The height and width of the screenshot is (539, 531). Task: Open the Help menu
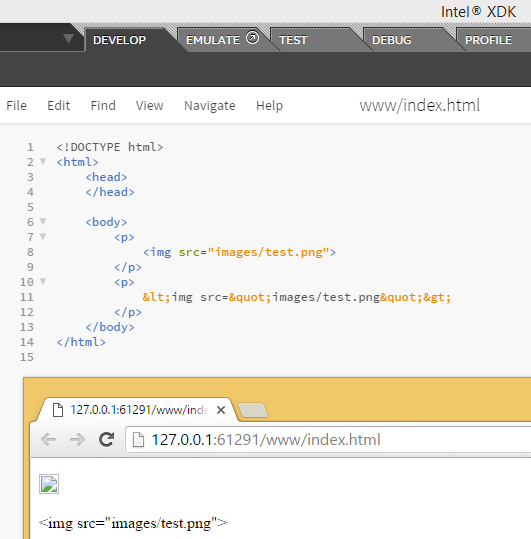coord(269,106)
